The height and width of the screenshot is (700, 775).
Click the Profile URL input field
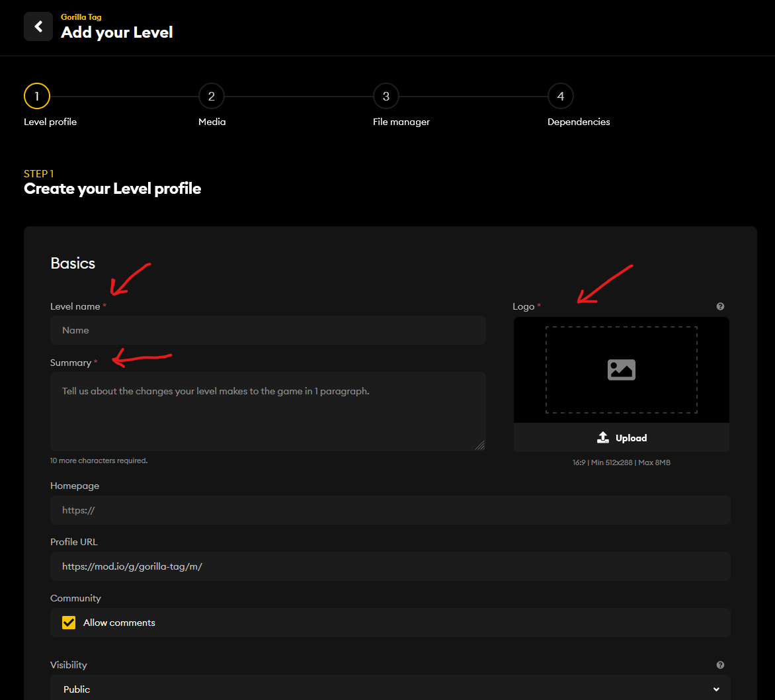point(390,566)
